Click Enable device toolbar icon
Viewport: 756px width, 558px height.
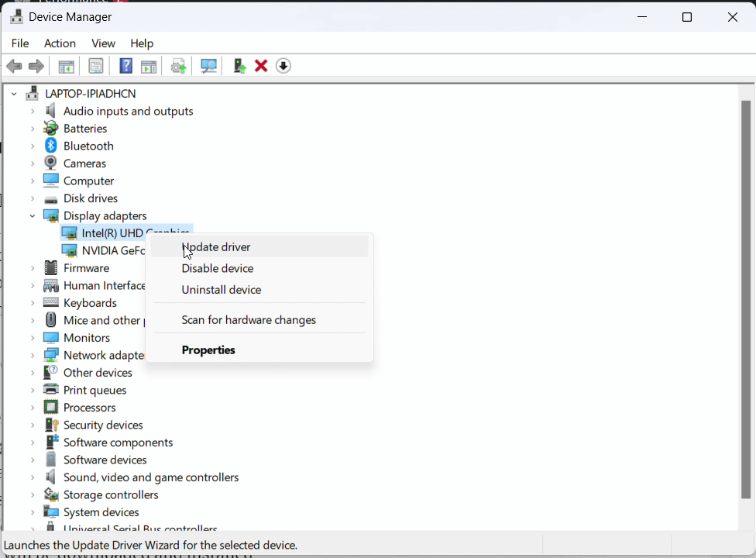point(239,66)
